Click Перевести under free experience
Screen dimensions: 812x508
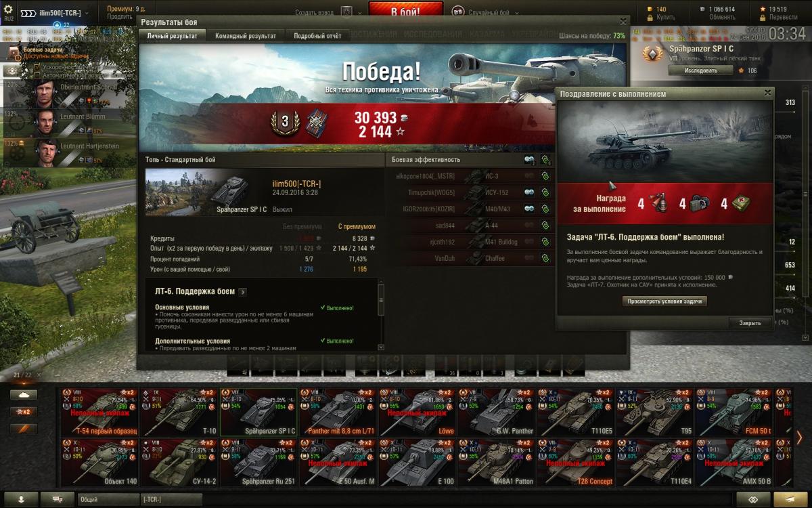[x=773, y=17]
